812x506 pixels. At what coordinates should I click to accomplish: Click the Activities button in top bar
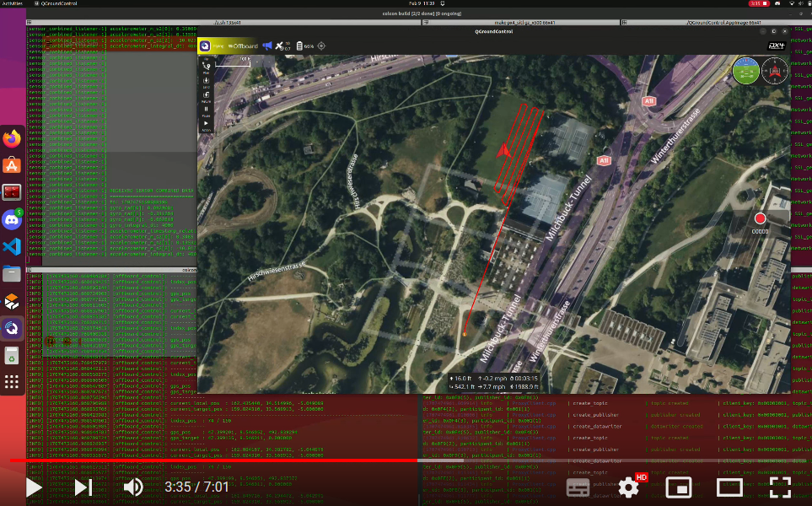12,3
